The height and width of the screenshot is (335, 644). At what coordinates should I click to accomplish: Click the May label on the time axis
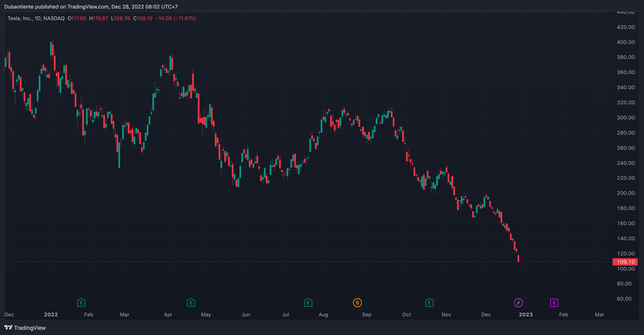[206, 314]
